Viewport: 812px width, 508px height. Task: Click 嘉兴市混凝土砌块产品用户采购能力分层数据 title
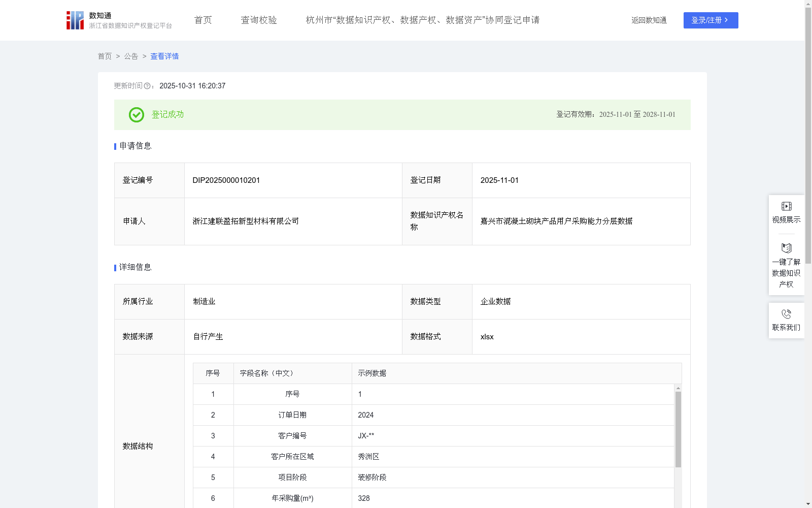(556, 221)
